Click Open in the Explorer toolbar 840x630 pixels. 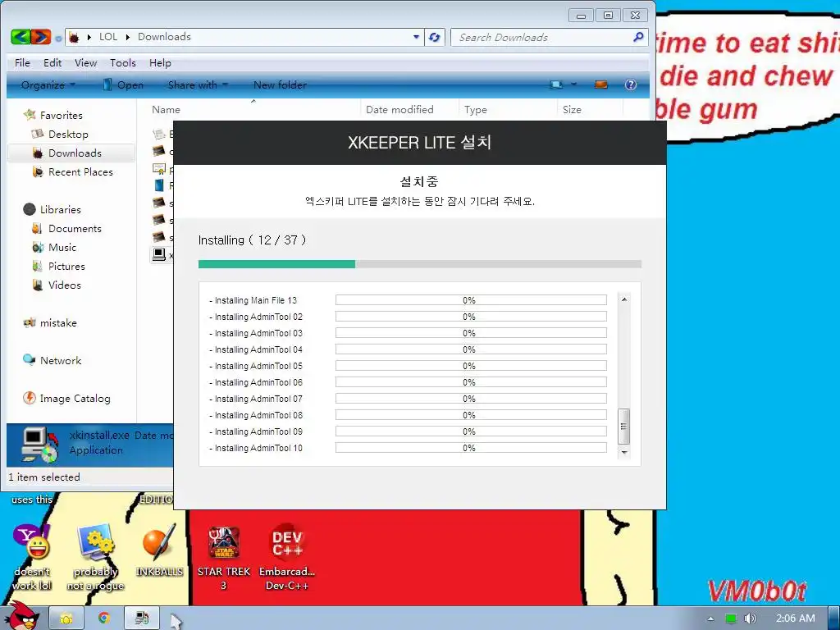pyautogui.click(x=123, y=84)
